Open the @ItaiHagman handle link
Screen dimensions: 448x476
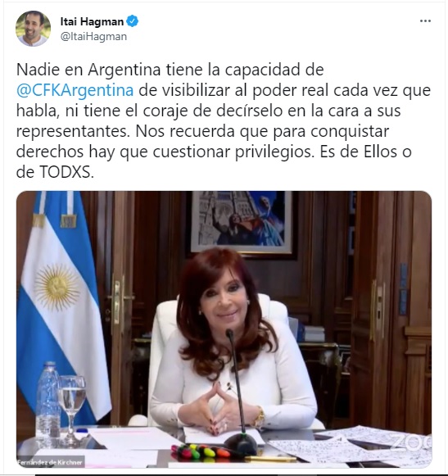coord(93,37)
